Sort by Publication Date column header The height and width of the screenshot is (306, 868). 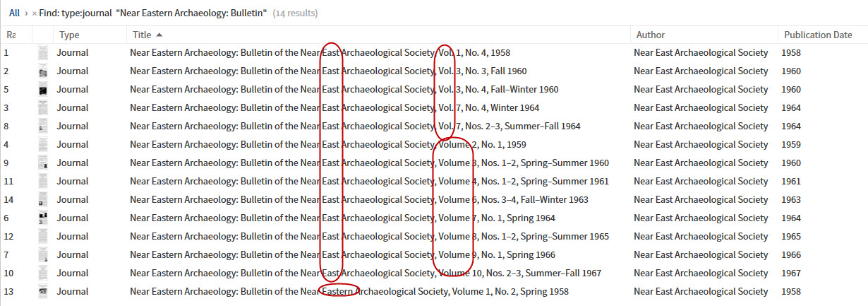[818, 35]
